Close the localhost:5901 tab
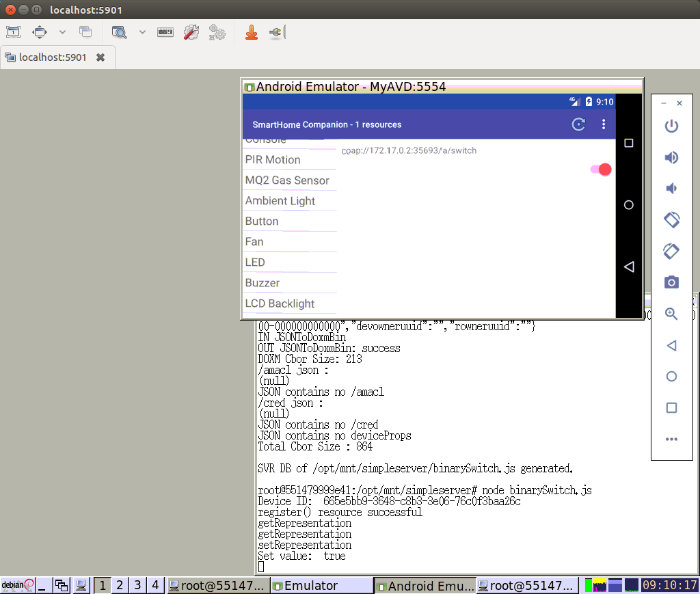Screen dimensions: 700x594 pyautogui.click(x=100, y=57)
